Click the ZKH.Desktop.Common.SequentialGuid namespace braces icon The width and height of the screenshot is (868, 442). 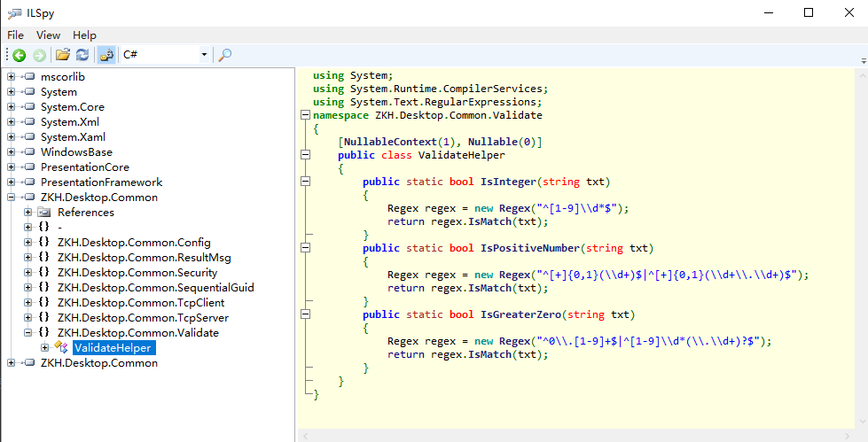44,287
